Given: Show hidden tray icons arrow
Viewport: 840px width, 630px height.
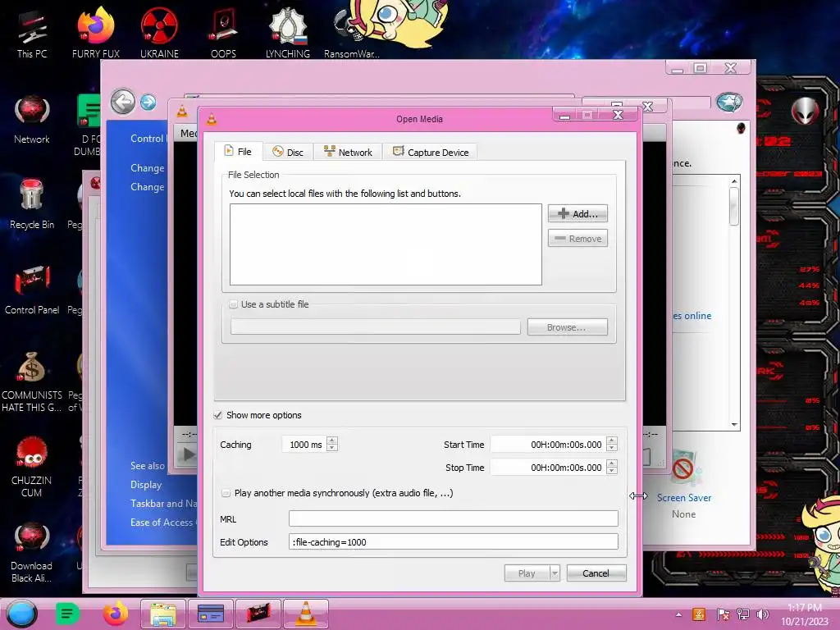Looking at the screenshot, I should pyautogui.click(x=678, y=614).
